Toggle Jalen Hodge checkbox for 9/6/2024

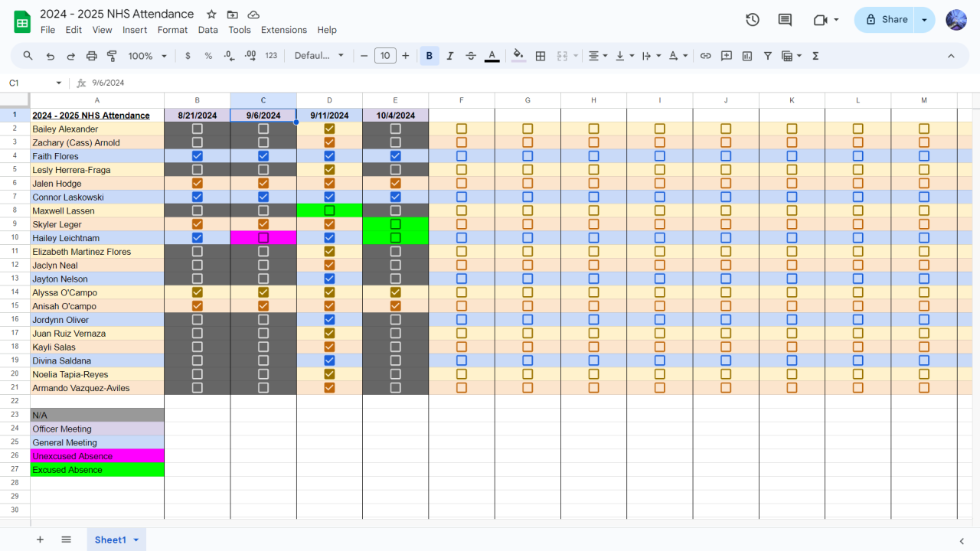[x=263, y=184]
